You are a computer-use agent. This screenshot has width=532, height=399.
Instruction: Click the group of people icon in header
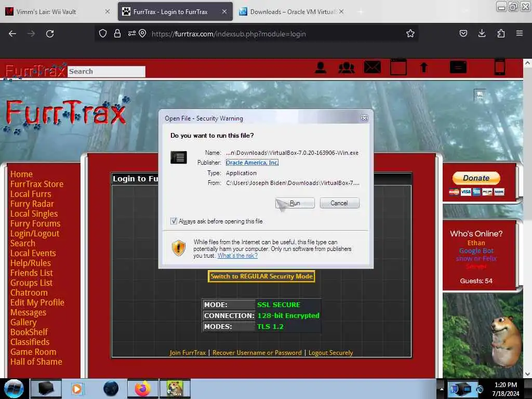347,68
